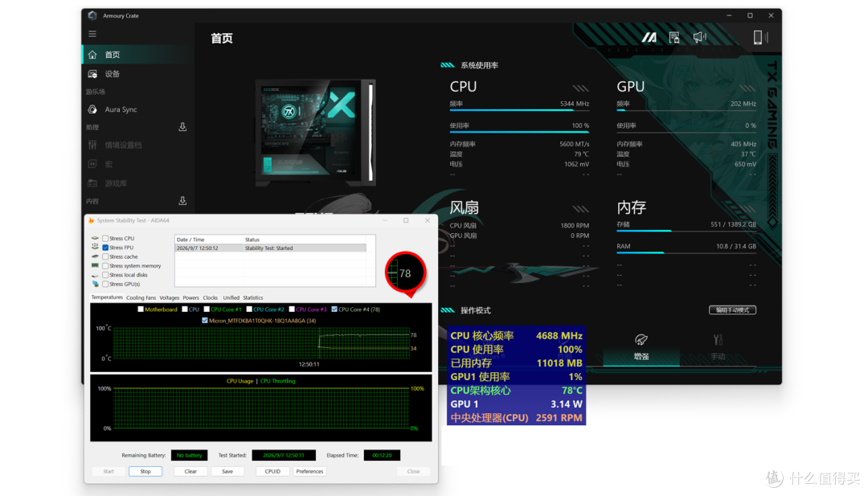Click the AIDA64 flame icon in title bar
Image resolution: width=868 pixels, height=496 pixels.
point(92,220)
